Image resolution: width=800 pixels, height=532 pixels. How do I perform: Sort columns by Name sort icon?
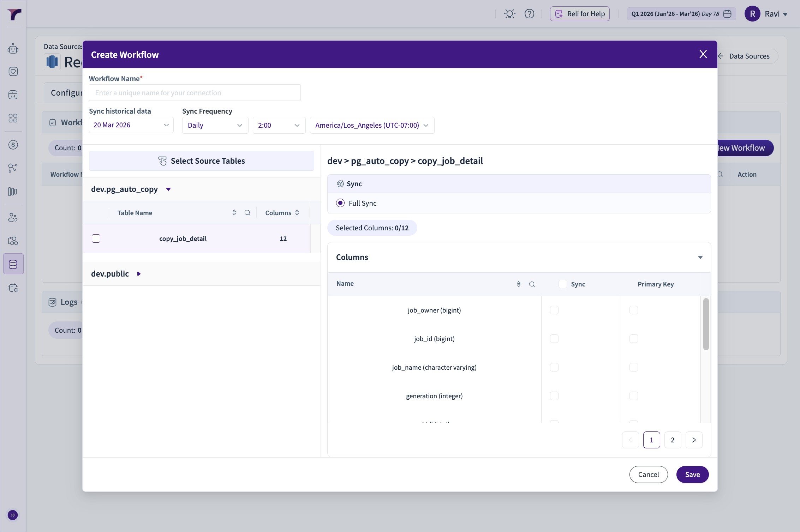click(519, 284)
